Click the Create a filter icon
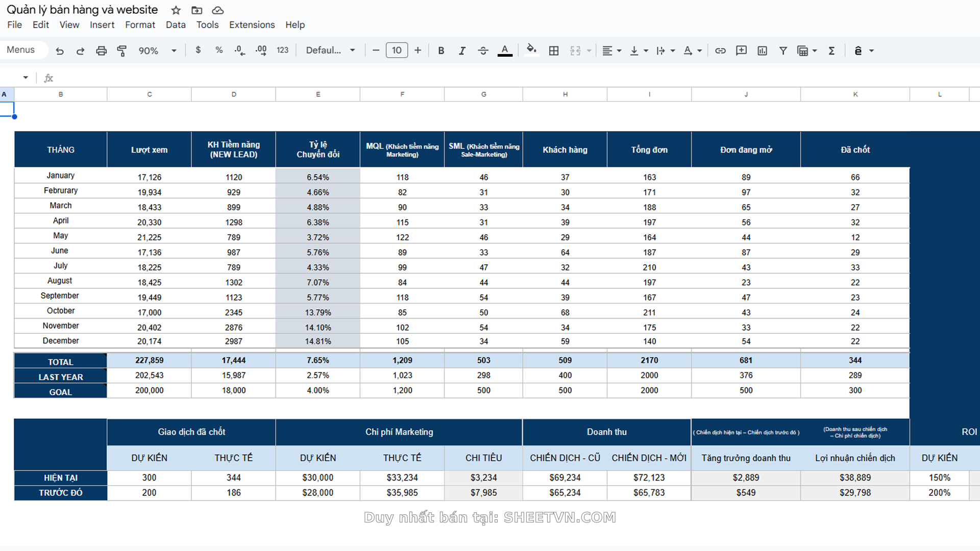This screenshot has width=980, height=551. [783, 51]
